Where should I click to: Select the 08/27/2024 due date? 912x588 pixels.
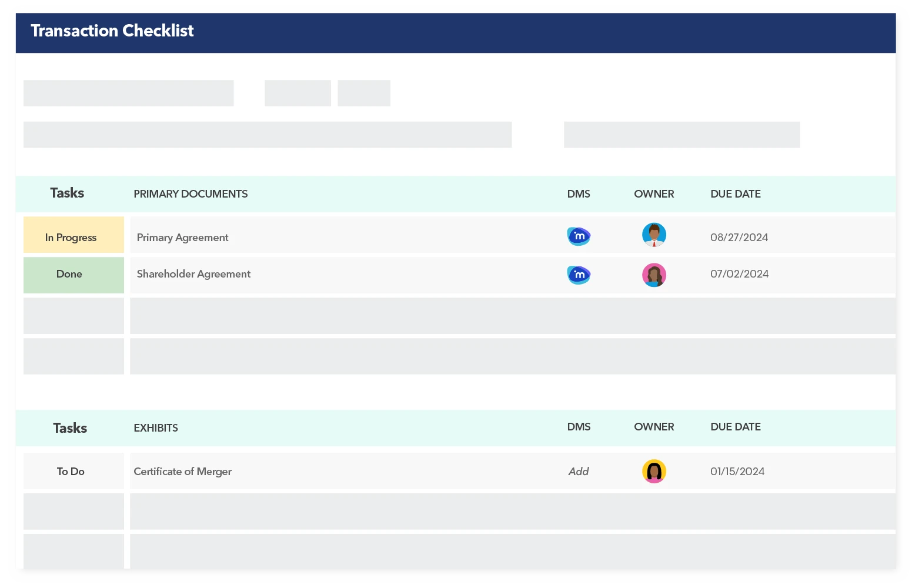coord(739,238)
